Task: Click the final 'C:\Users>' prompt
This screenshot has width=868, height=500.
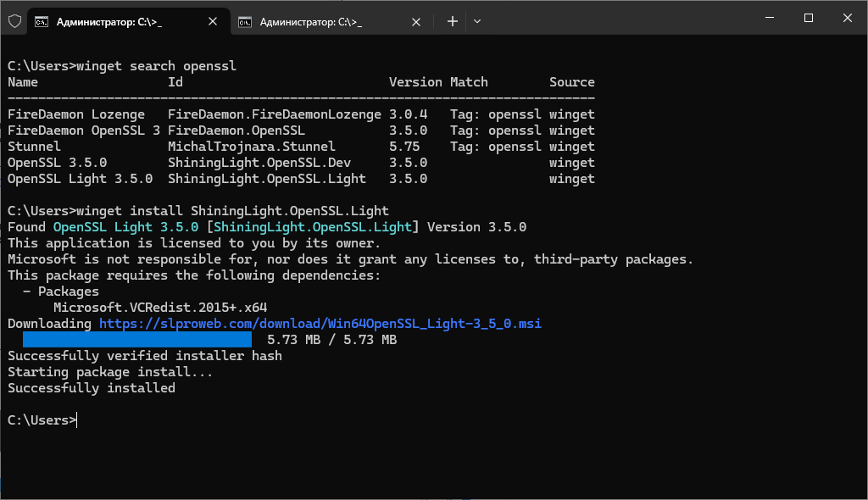Action: tap(42, 420)
